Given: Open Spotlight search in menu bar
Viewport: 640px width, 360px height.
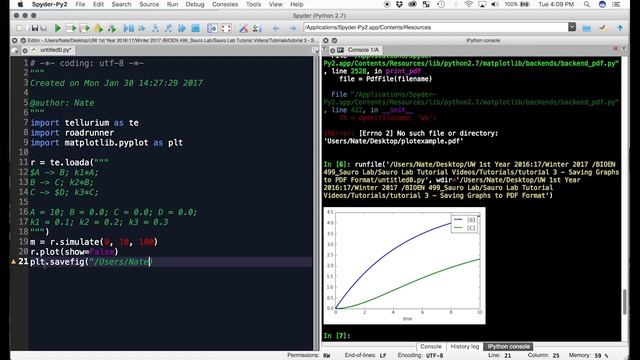Looking at the screenshot, I should click(587, 4).
